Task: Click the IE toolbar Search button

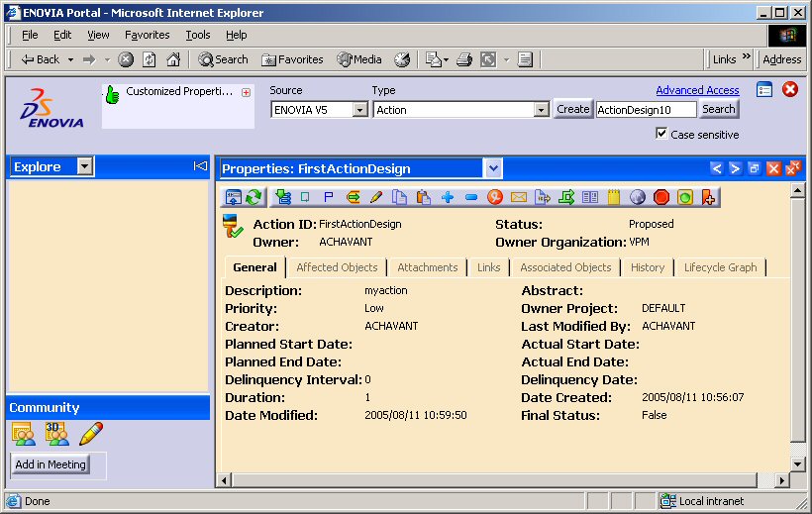Action: point(224,60)
